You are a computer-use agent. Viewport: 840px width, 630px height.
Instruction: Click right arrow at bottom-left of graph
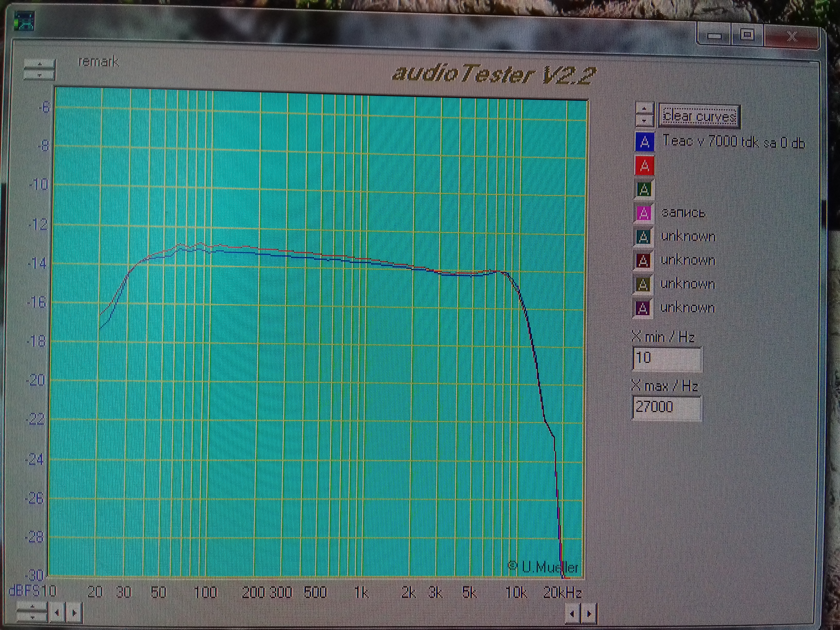[x=74, y=612]
